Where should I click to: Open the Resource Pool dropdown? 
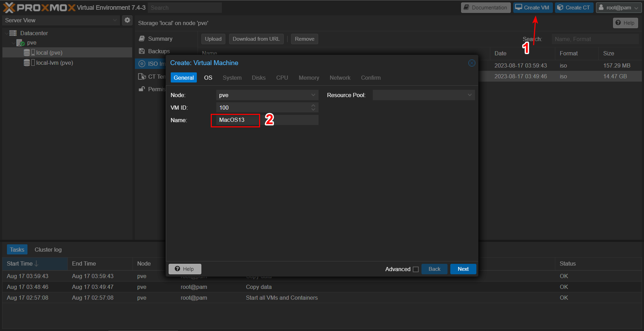(469, 95)
